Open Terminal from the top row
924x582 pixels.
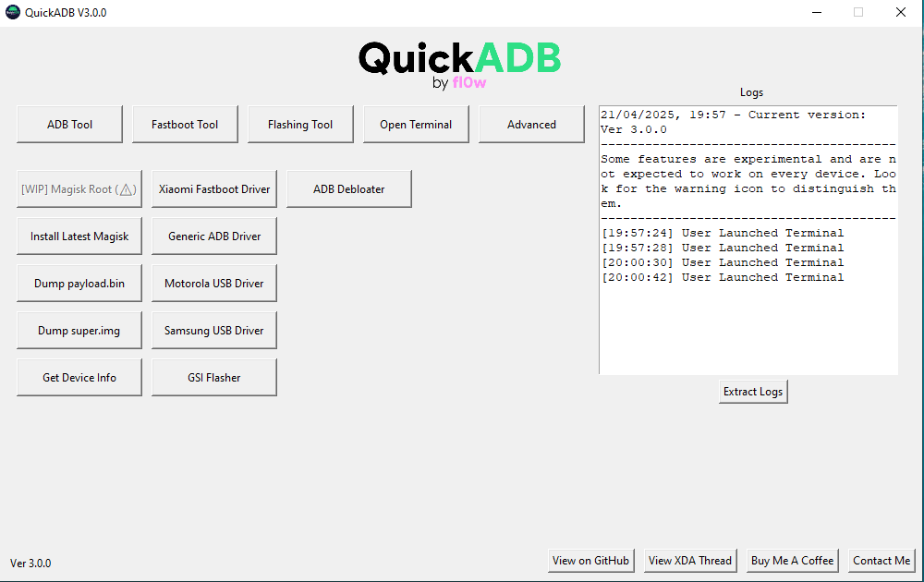coord(416,124)
